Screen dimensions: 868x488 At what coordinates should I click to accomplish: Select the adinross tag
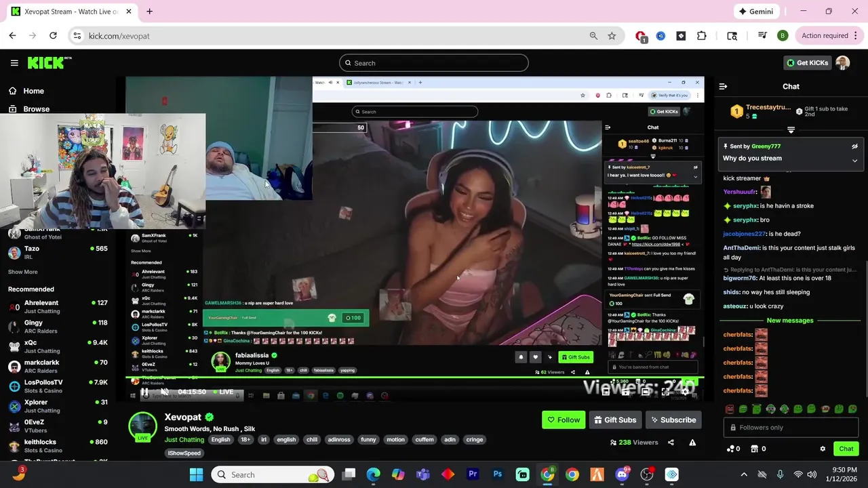[x=339, y=439]
